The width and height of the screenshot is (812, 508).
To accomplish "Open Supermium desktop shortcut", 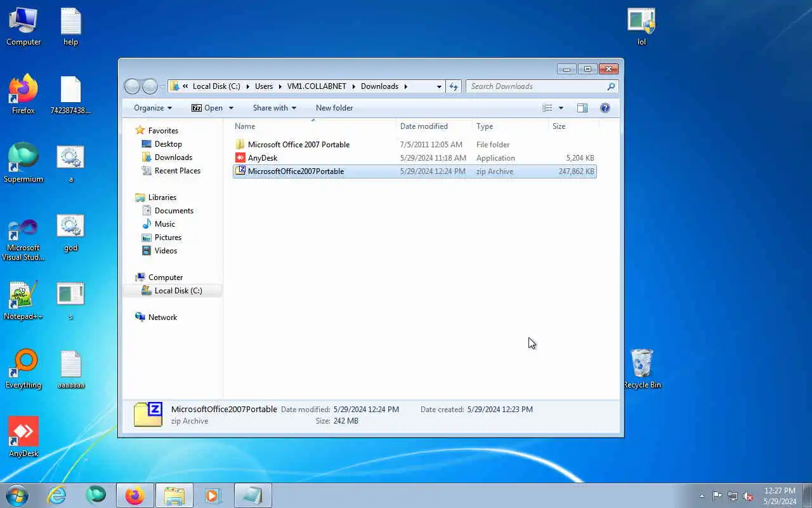I will (x=23, y=163).
